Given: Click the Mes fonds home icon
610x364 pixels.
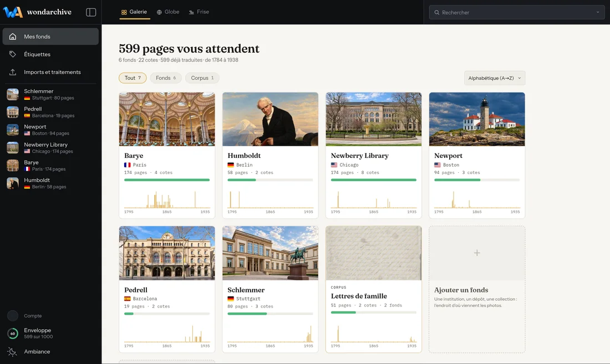Looking at the screenshot, I should [x=13, y=37].
